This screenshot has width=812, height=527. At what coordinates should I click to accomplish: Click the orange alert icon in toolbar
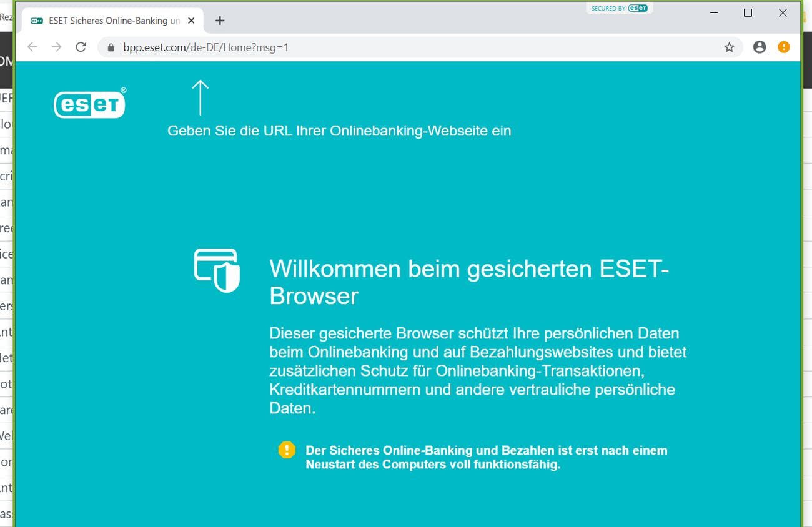tap(783, 47)
